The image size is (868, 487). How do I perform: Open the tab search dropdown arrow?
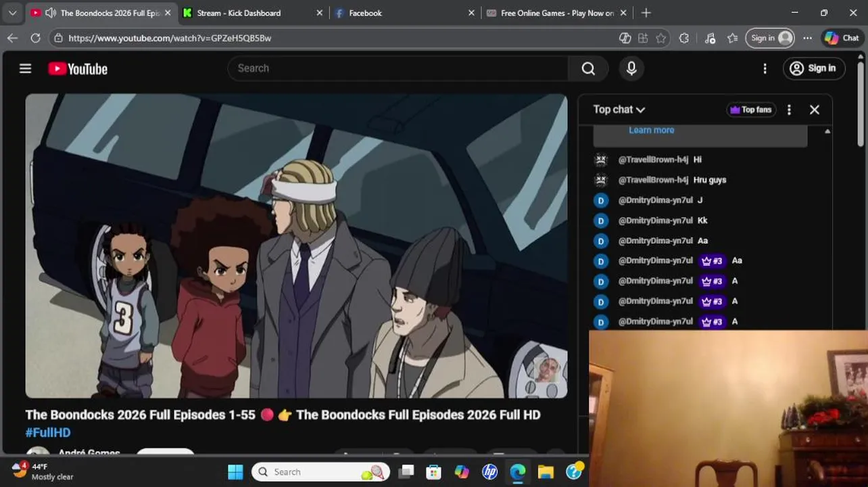12,13
